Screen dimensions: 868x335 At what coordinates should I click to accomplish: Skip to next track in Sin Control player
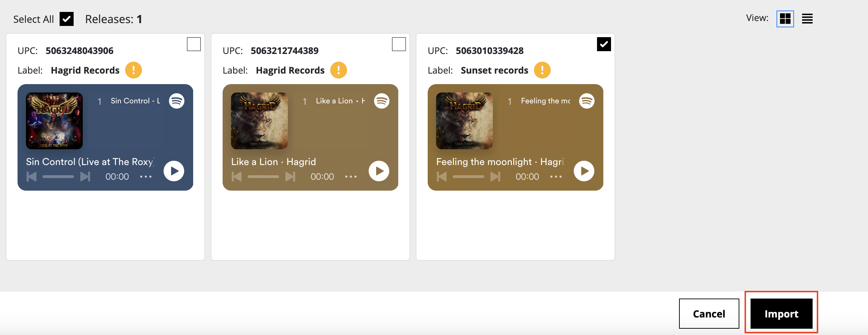point(85,177)
